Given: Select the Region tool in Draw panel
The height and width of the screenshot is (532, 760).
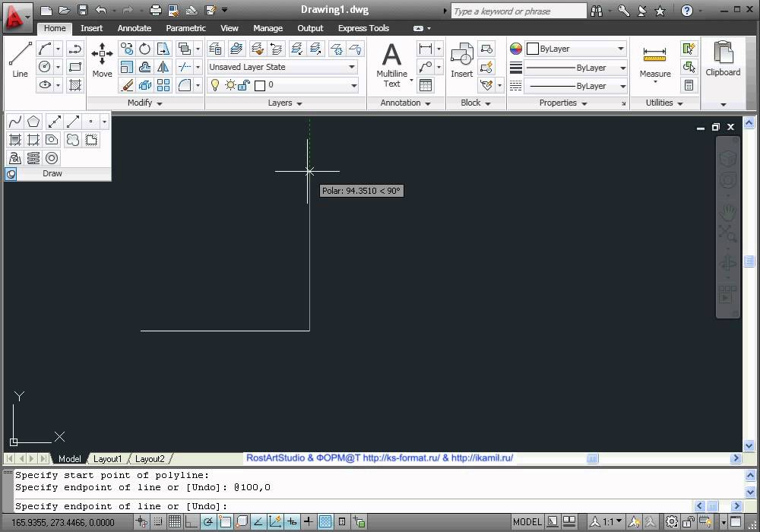Looking at the screenshot, I should [52, 140].
